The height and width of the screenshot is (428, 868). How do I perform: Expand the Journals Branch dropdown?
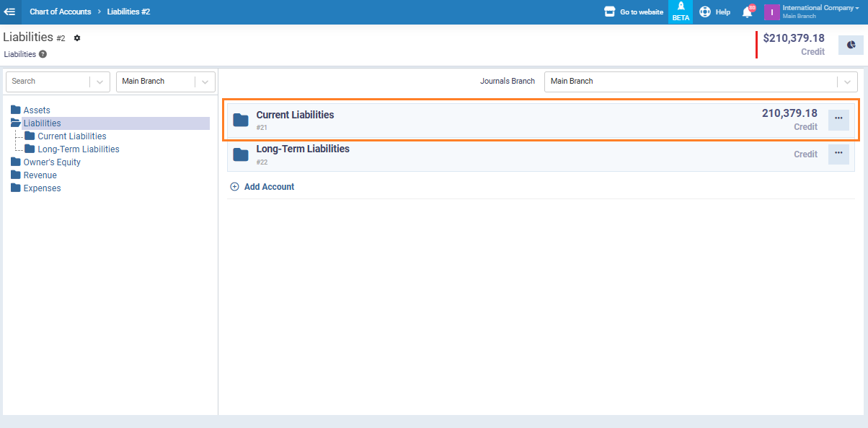847,82
